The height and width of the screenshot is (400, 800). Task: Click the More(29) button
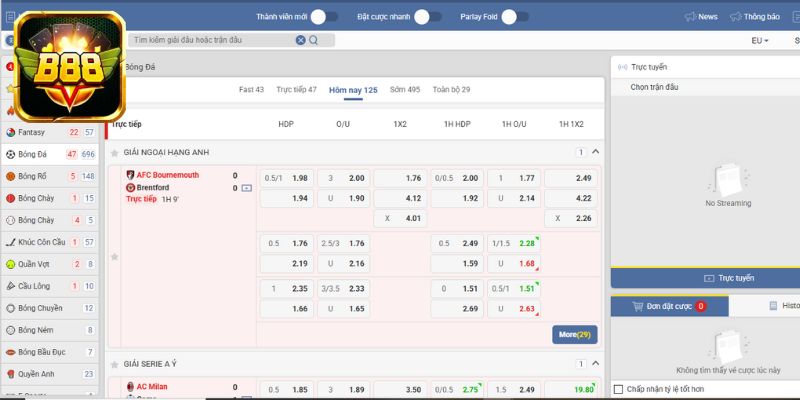tap(574, 334)
